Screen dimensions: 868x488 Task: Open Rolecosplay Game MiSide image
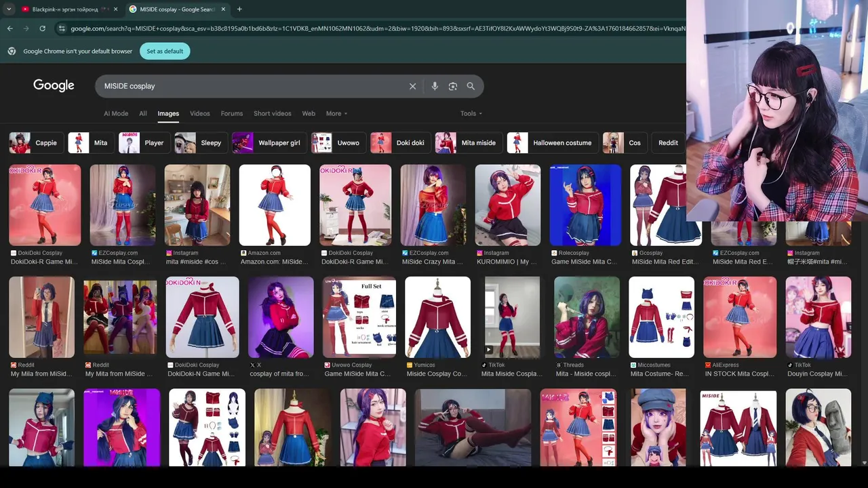[x=585, y=205]
